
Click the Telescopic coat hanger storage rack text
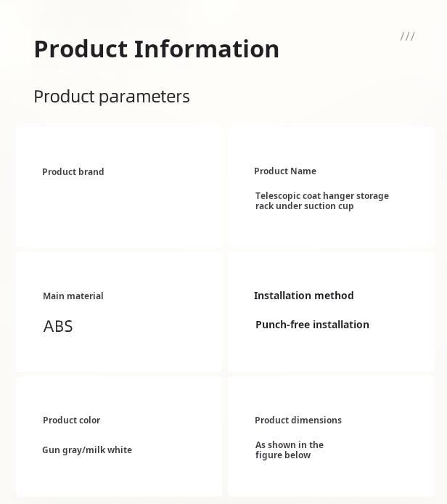(322, 201)
